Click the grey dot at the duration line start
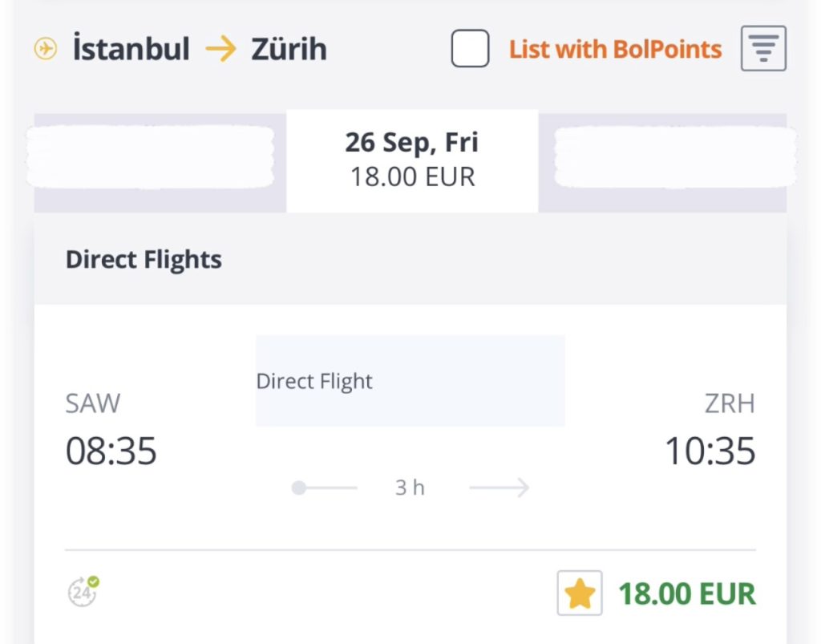This screenshot has width=821, height=644. (299, 488)
